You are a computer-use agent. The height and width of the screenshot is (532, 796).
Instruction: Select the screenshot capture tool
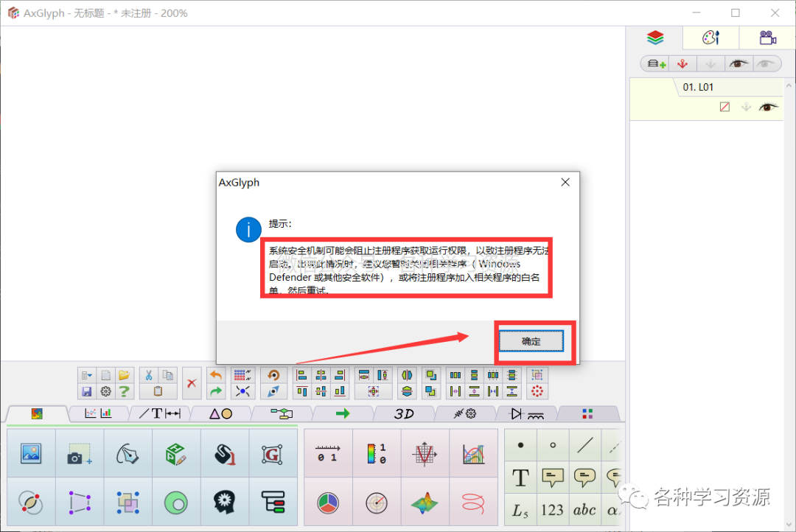point(79,453)
